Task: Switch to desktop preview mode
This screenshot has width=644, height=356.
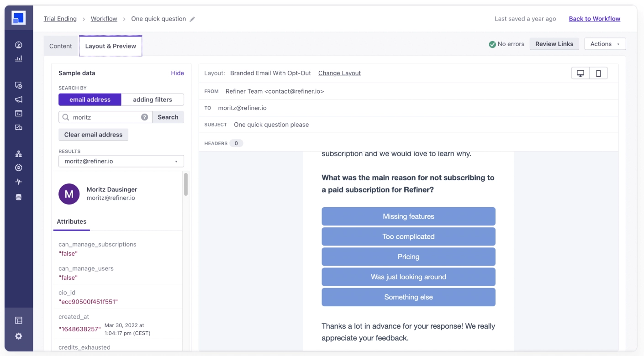Action: [x=581, y=73]
